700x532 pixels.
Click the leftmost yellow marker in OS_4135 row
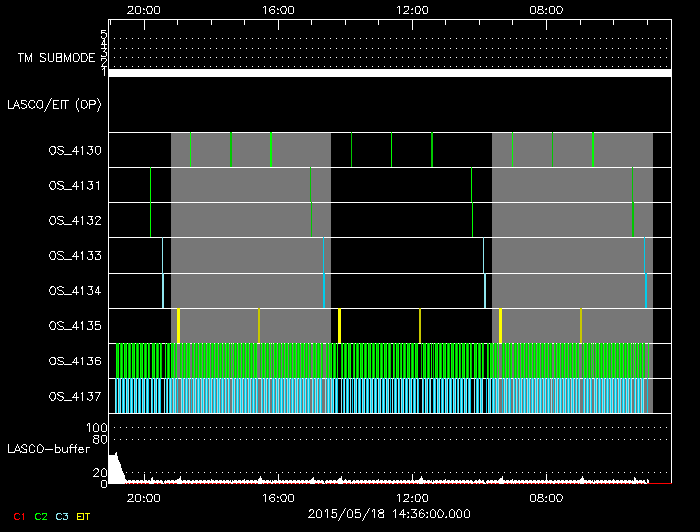(178, 326)
